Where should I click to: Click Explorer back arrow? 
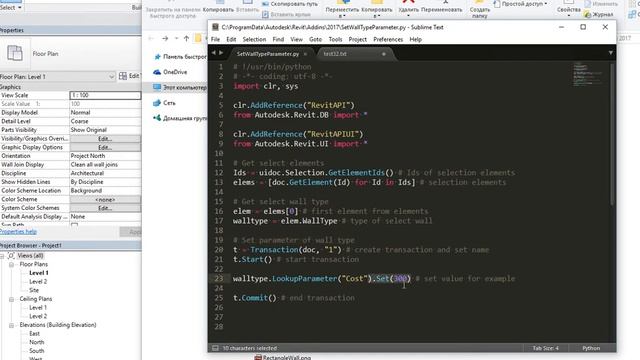click(151, 38)
